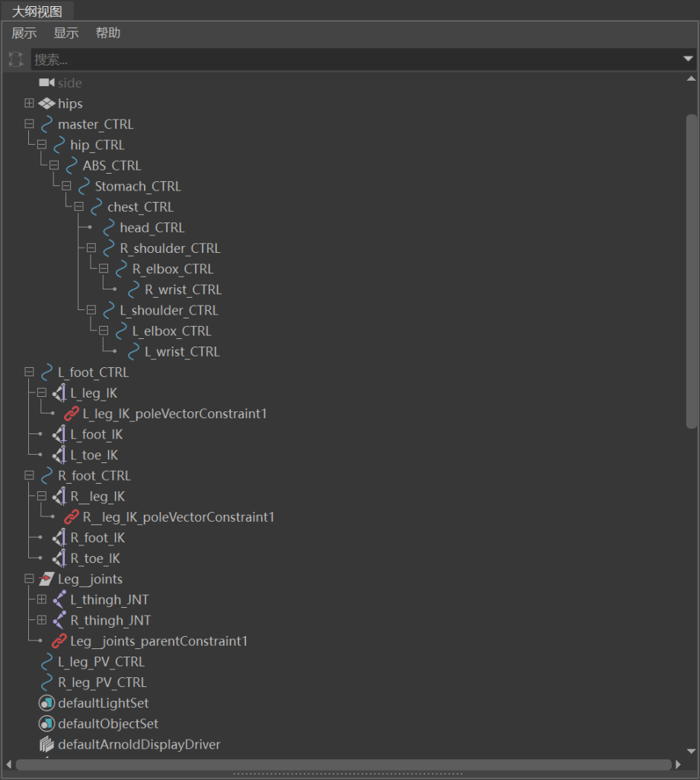Click the vertical scrollbar thumb
This screenshot has width=700, height=780.
pyautogui.click(x=691, y=271)
